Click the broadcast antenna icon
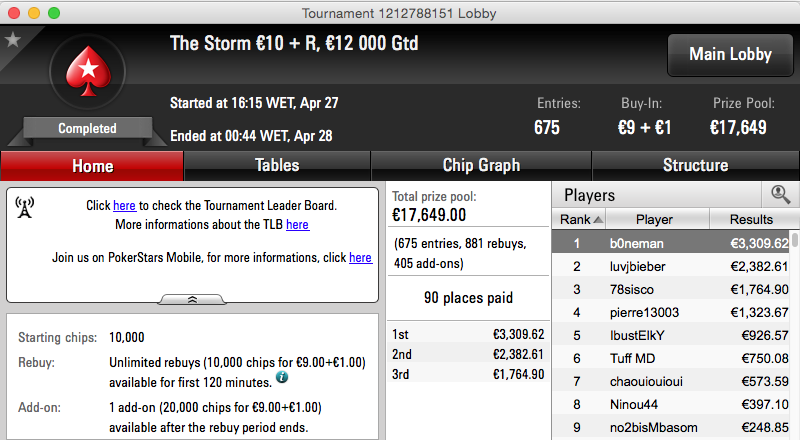800x440 pixels. 24,207
